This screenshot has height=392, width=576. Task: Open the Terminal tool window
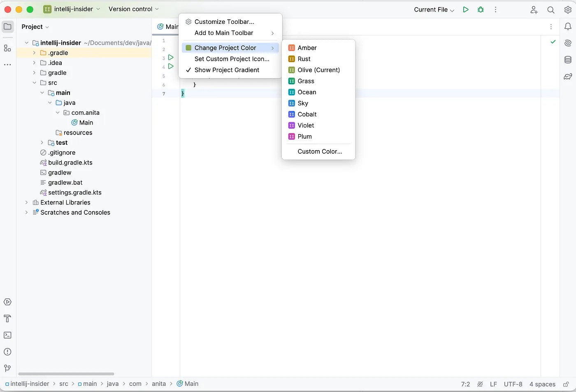[x=7, y=335]
